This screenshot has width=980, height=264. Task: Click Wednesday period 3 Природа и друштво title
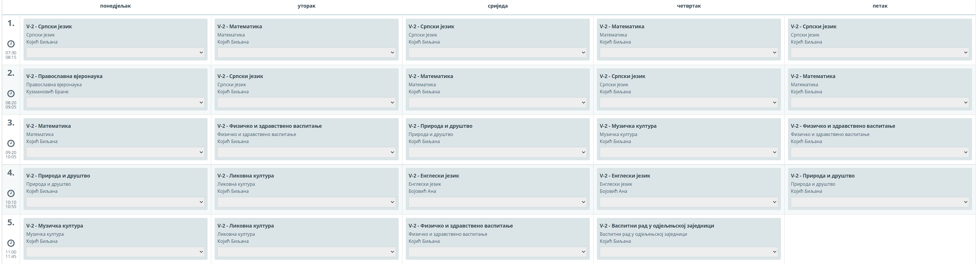[440, 126]
